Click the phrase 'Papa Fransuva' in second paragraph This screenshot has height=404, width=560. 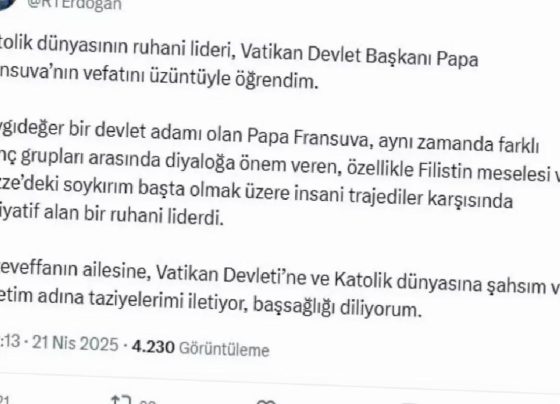[x=308, y=138]
